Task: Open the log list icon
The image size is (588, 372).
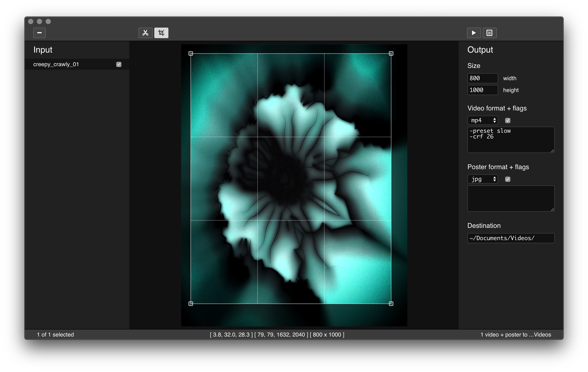Action: [x=489, y=33]
